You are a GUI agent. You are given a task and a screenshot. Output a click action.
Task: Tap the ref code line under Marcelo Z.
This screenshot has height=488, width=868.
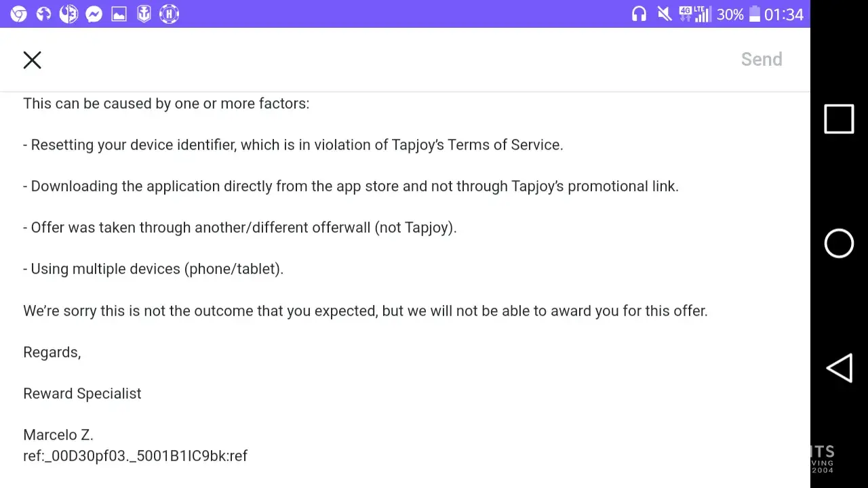(x=135, y=456)
